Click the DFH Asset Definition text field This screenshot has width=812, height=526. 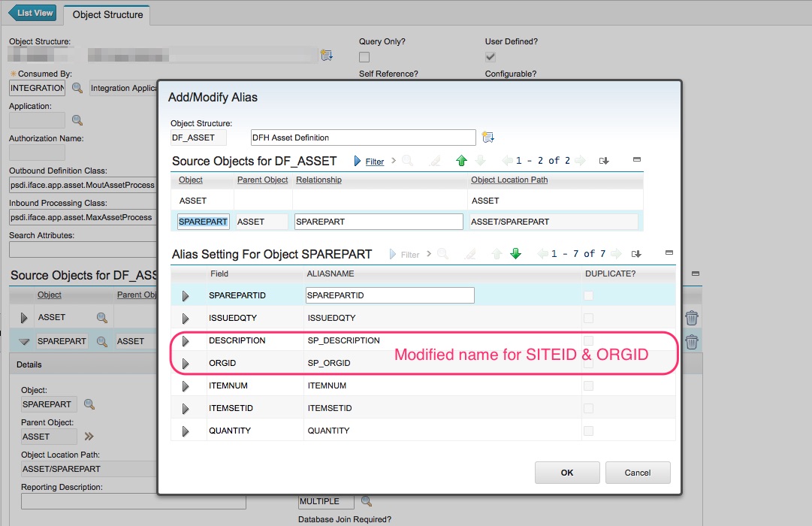click(363, 138)
